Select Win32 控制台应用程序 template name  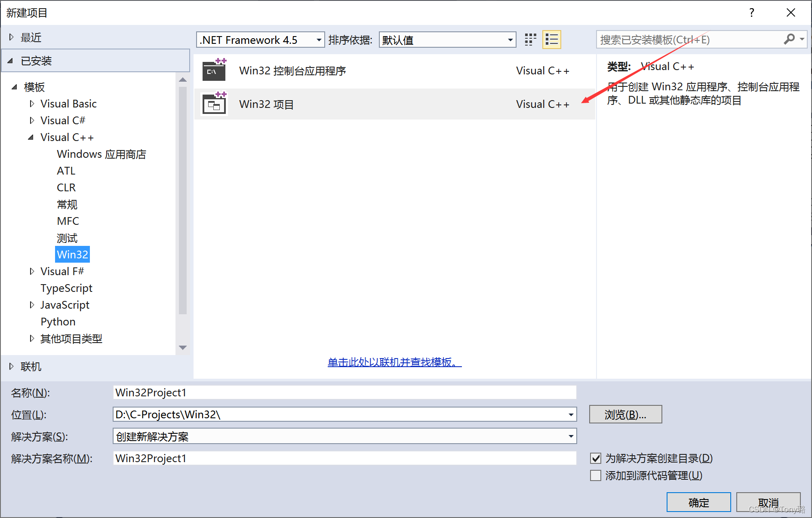(x=292, y=70)
